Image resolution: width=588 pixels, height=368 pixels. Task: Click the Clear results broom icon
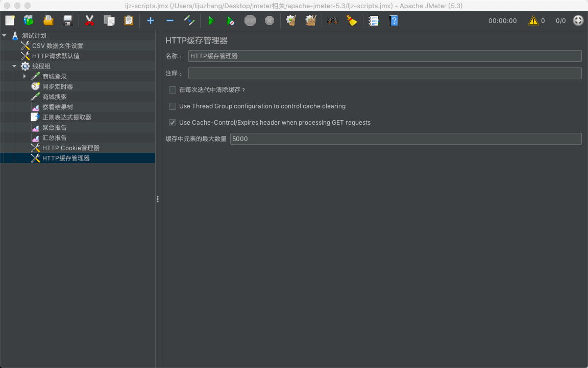click(291, 20)
